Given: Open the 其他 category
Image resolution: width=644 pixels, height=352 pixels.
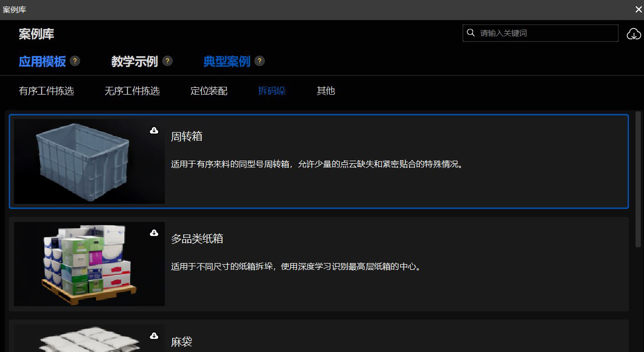Looking at the screenshot, I should coord(325,90).
